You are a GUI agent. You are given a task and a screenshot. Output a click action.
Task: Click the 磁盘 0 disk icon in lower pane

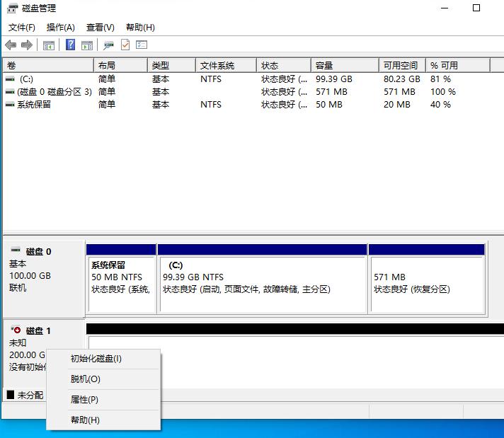click(x=16, y=250)
